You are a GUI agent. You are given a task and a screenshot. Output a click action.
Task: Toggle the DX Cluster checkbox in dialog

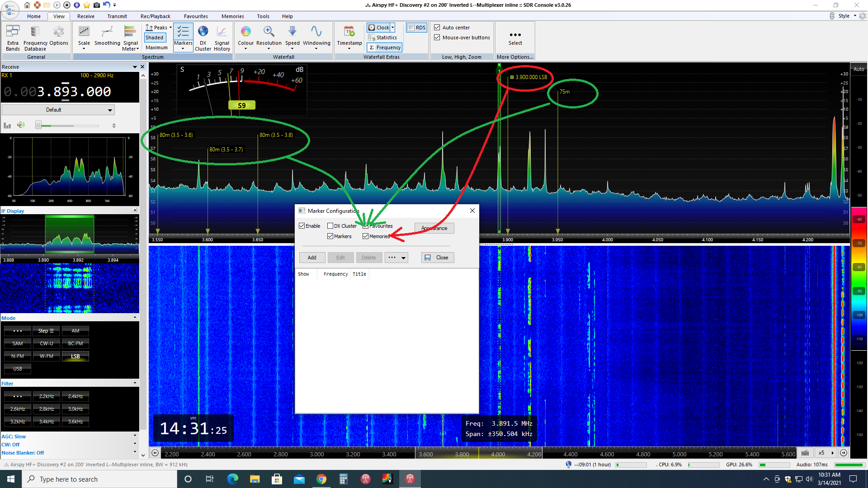330,226
